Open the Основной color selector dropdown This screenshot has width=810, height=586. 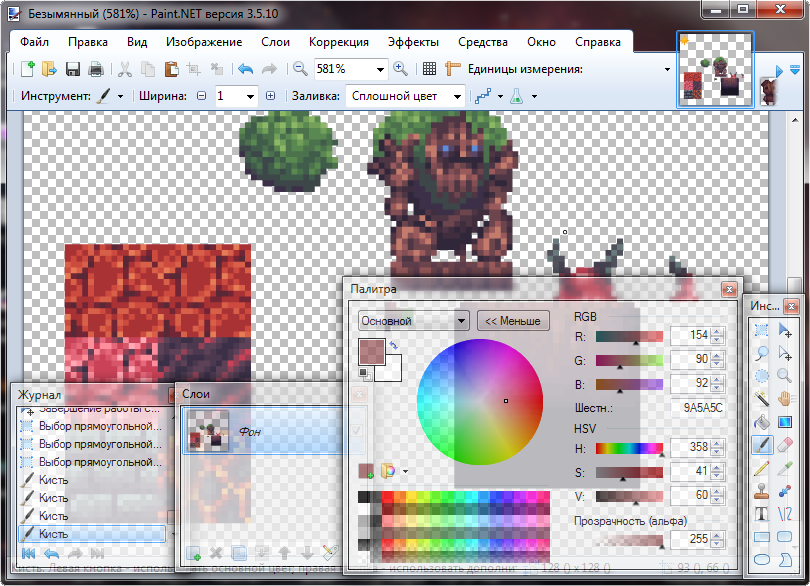click(461, 321)
